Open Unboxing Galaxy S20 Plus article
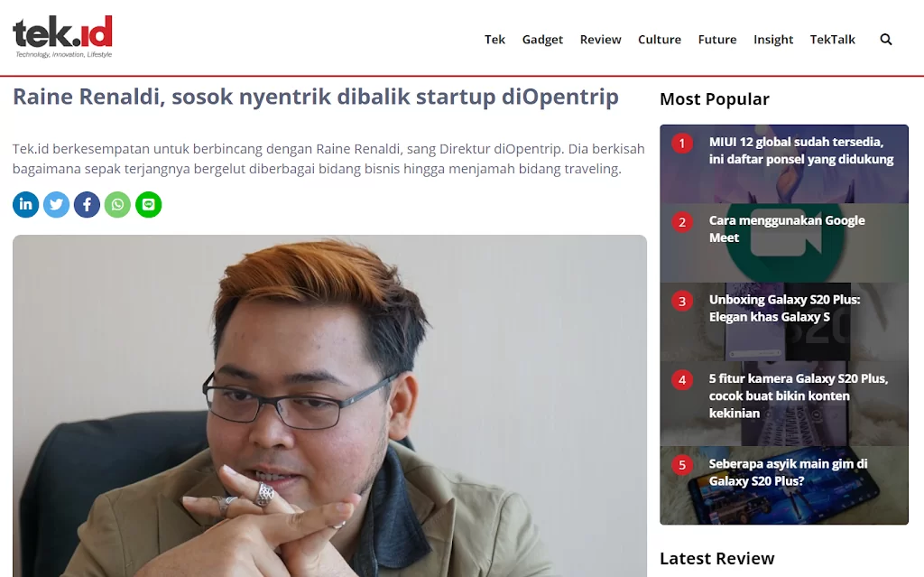 click(784, 322)
